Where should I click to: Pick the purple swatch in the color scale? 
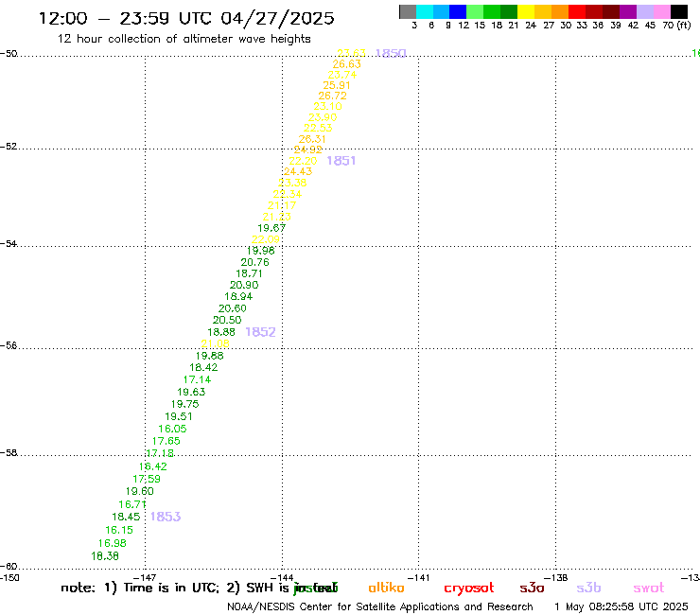pos(628,11)
